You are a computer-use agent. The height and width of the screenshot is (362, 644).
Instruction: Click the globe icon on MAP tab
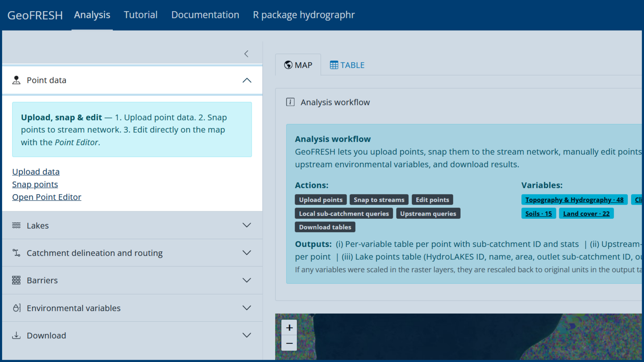pyautogui.click(x=288, y=65)
